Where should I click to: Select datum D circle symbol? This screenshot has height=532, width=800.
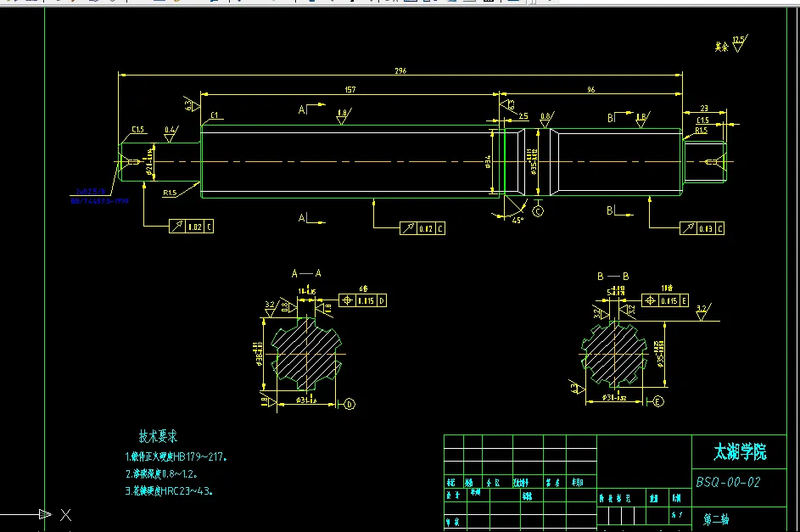pos(350,404)
